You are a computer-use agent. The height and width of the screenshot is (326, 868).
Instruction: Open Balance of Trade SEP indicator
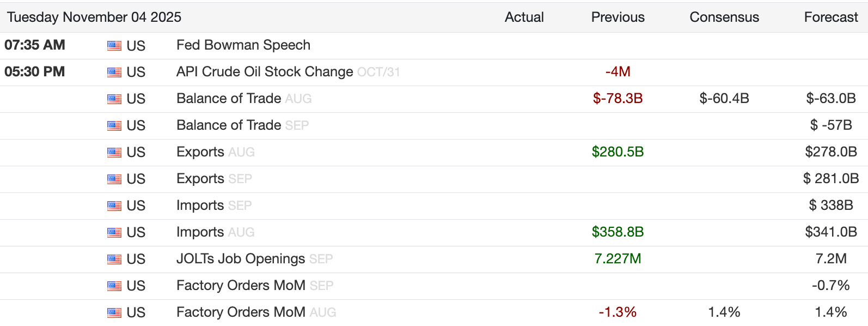click(229, 125)
